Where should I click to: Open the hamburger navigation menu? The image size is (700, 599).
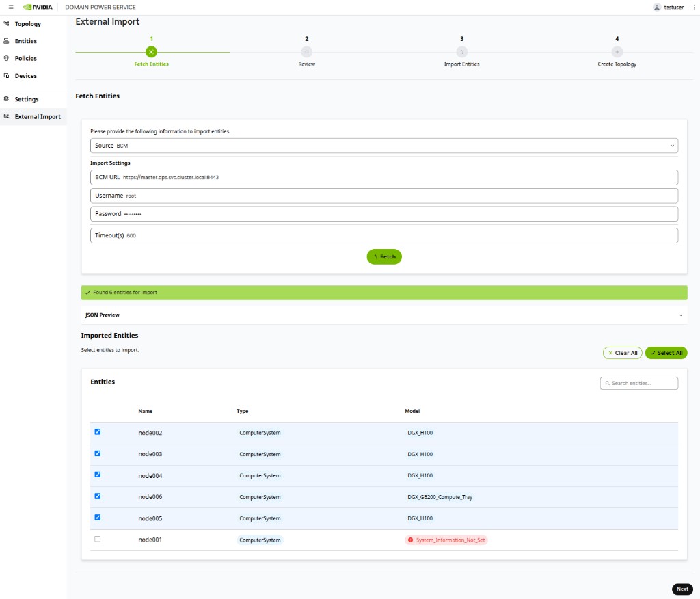(x=11, y=7)
